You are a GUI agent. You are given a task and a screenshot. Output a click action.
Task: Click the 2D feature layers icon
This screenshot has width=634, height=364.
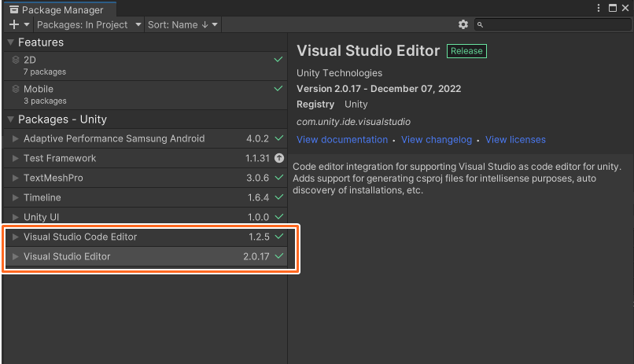pyautogui.click(x=17, y=60)
